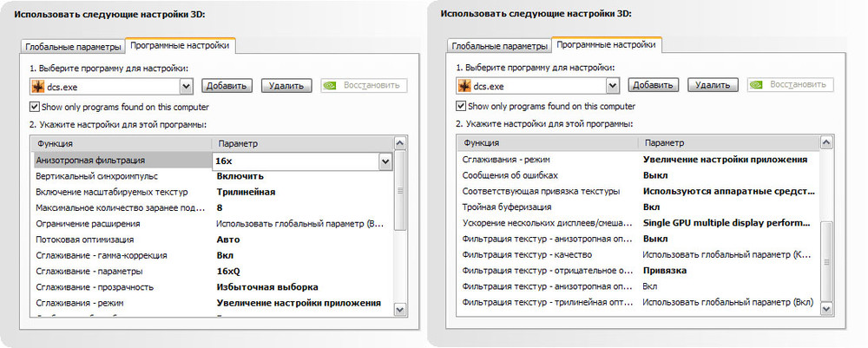Toggle right 'Show only programs found' checkbox
868x348 pixels.
coord(461,106)
